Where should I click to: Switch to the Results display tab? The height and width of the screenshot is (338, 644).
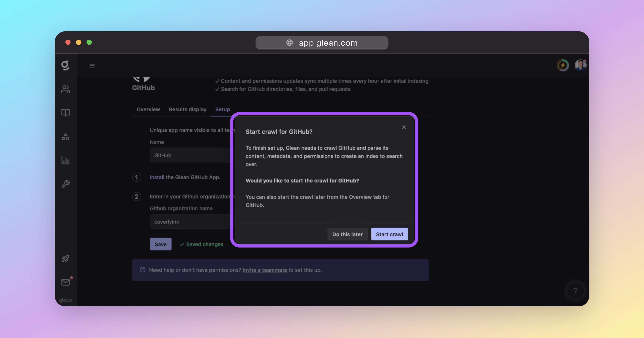click(x=188, y=109)
